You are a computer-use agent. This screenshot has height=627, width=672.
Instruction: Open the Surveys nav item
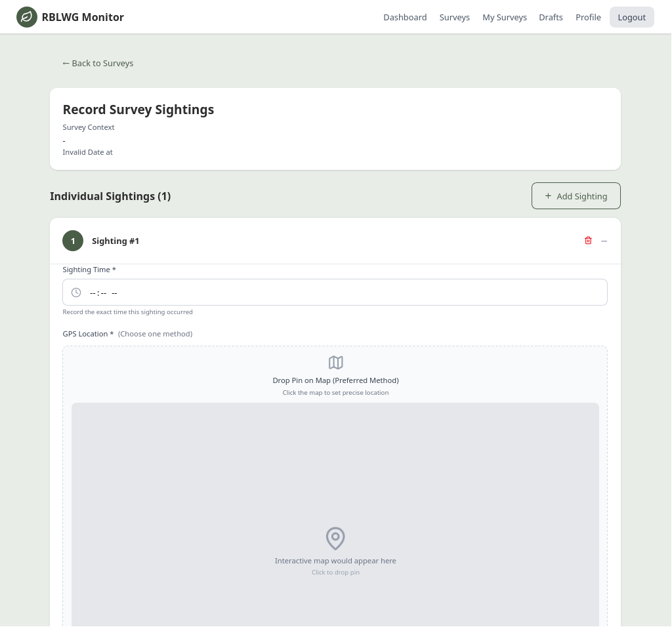point(454,17)
